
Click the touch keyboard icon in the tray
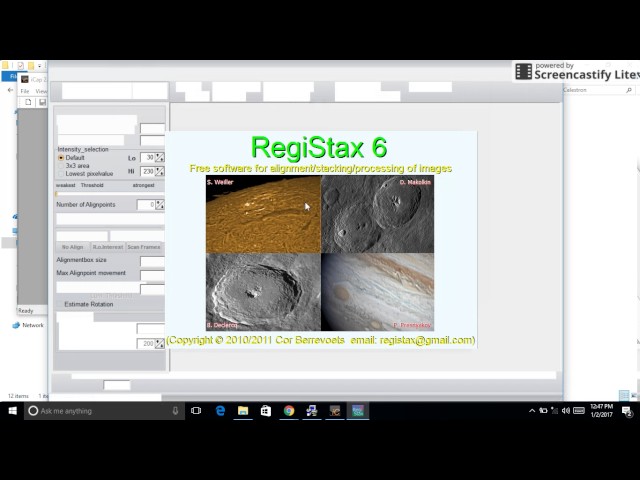point(579,411)
